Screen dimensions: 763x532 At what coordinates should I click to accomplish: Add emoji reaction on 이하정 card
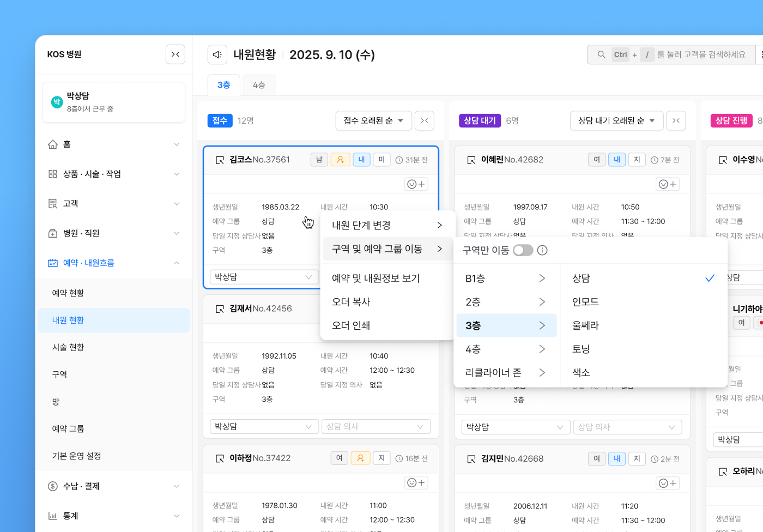pyautogui.click(x=416, y=482)
